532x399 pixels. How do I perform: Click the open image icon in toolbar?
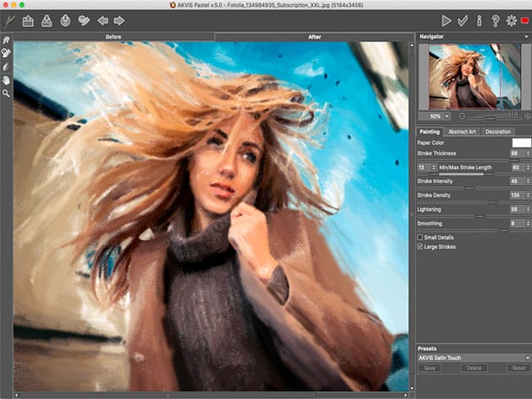click(28, 20)
